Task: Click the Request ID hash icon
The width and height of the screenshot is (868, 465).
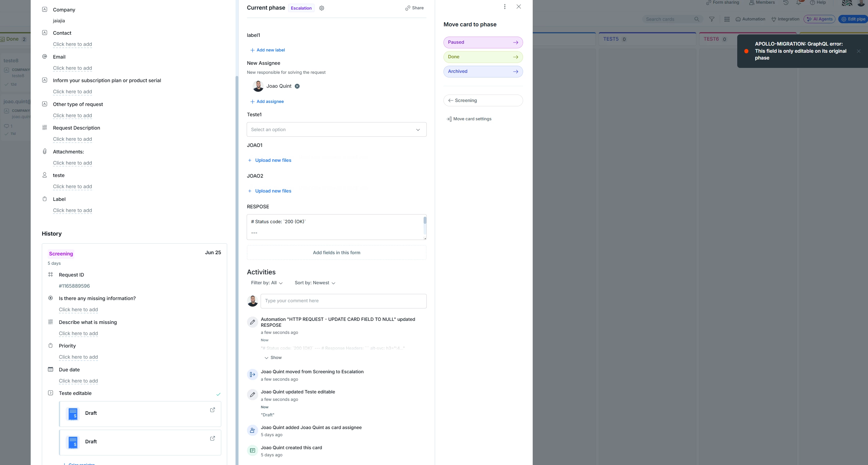Action: tap(51, 275)
